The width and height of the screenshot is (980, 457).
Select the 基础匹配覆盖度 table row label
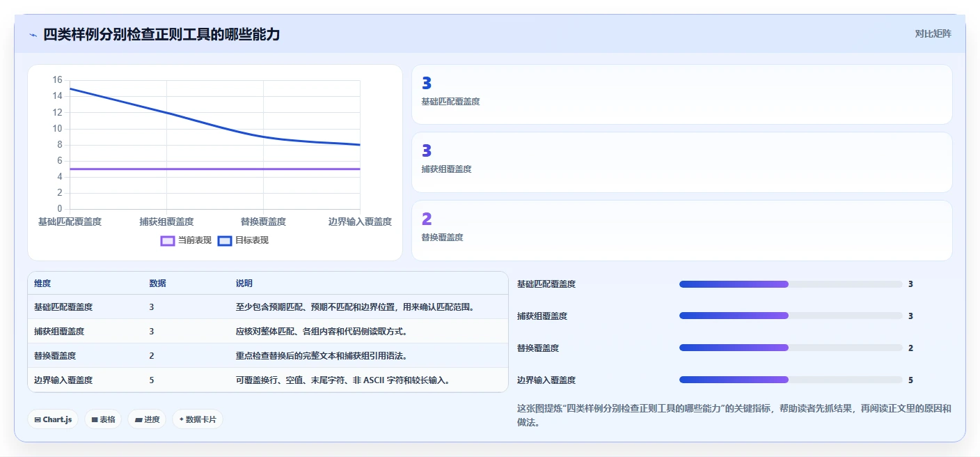pyautogui.click(x=63, y=307)
